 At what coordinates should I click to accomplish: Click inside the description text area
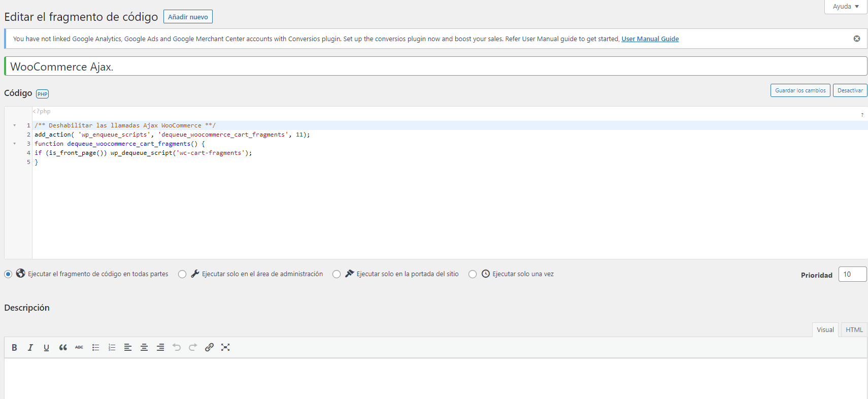tap(436, 378)
